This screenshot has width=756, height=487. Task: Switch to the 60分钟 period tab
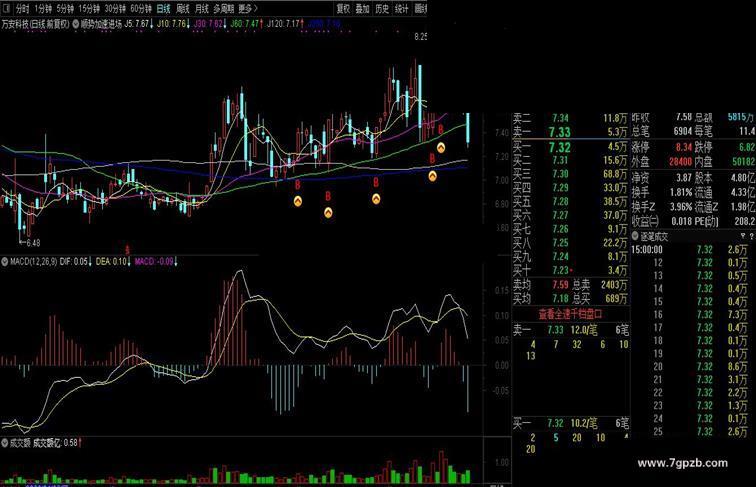pos(141,9)
